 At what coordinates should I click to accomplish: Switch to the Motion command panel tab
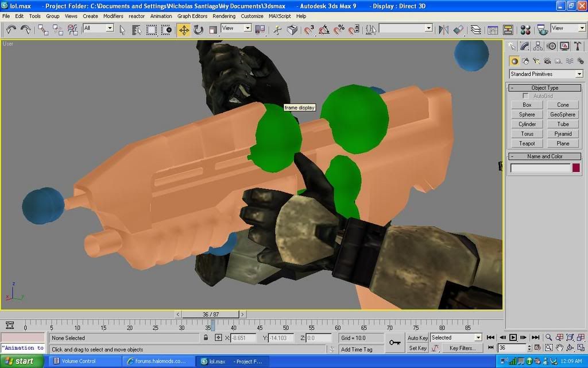click(x=551, y=46)
